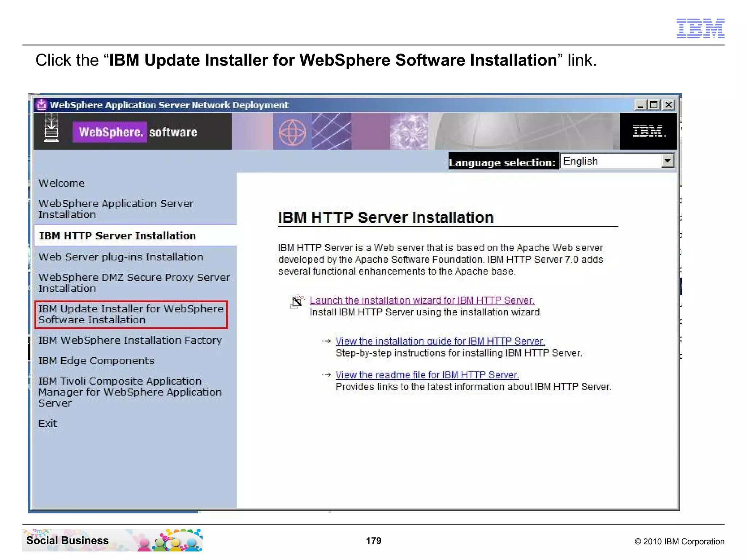747x560 pixels.
Task: Open WebSphere DMZ Secure Proxy Server Installation
Action: pos(134,283)
